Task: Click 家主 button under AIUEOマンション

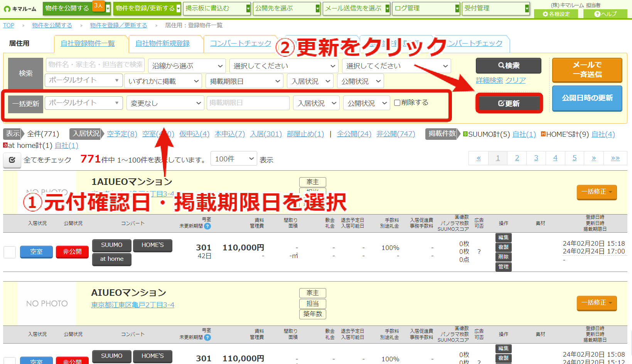Action: tap(312, 293)
